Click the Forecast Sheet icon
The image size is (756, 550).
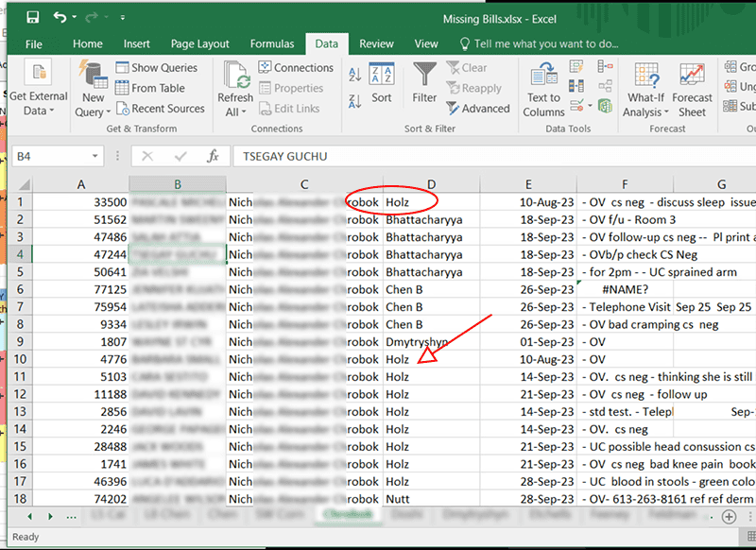click(x=692, y=91)
